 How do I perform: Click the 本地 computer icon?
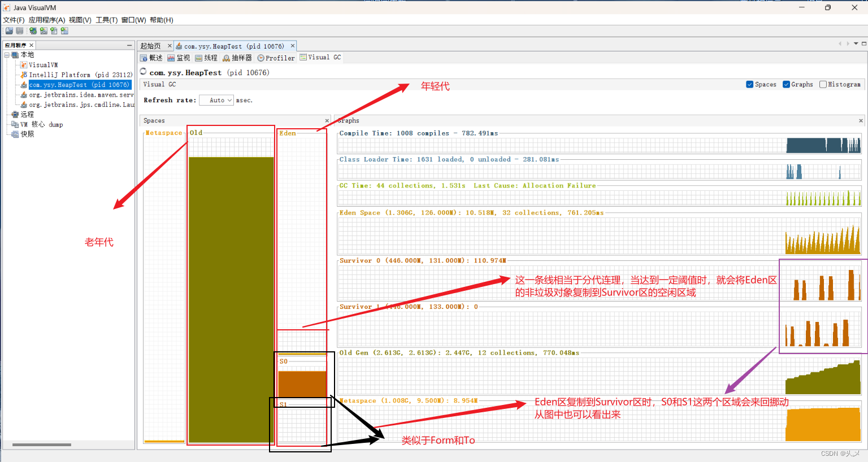(15, 55)
